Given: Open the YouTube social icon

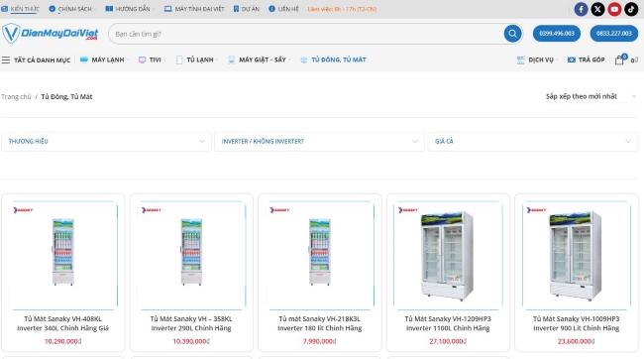Looking at the screenshot, I should point(614,9).
